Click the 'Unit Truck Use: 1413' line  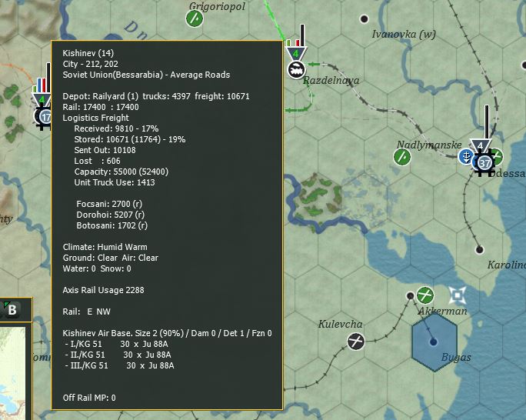pos(115,182)
